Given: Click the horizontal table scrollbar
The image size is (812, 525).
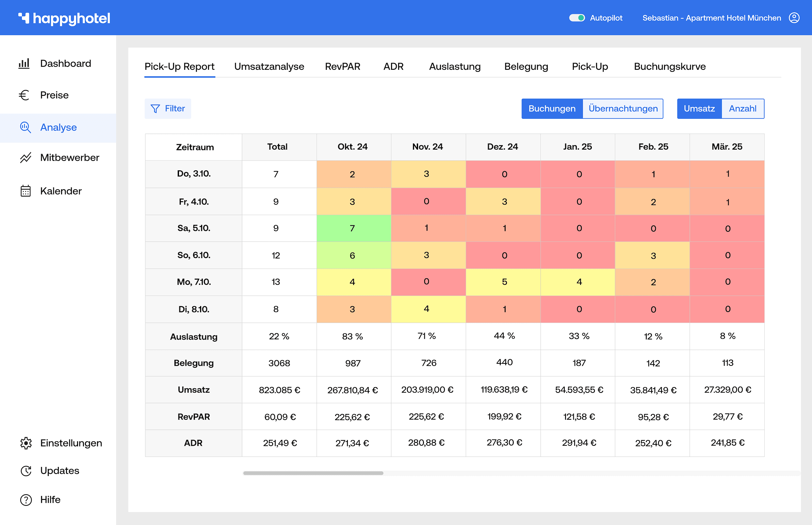Looking at the screenshot, I should [313, 473].
